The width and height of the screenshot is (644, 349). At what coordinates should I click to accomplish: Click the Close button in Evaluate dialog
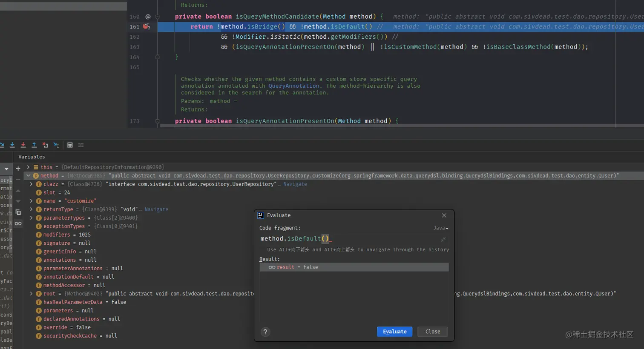[433, 332]
